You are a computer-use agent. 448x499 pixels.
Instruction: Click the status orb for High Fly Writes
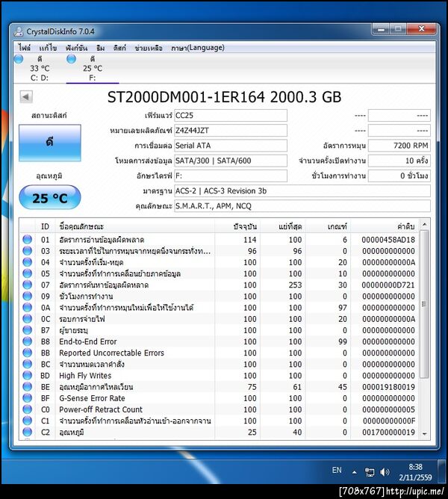[28, 375]
